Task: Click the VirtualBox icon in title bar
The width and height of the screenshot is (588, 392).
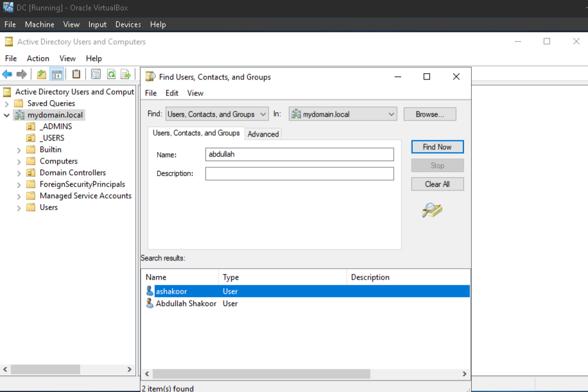Action: coord(8,7)
